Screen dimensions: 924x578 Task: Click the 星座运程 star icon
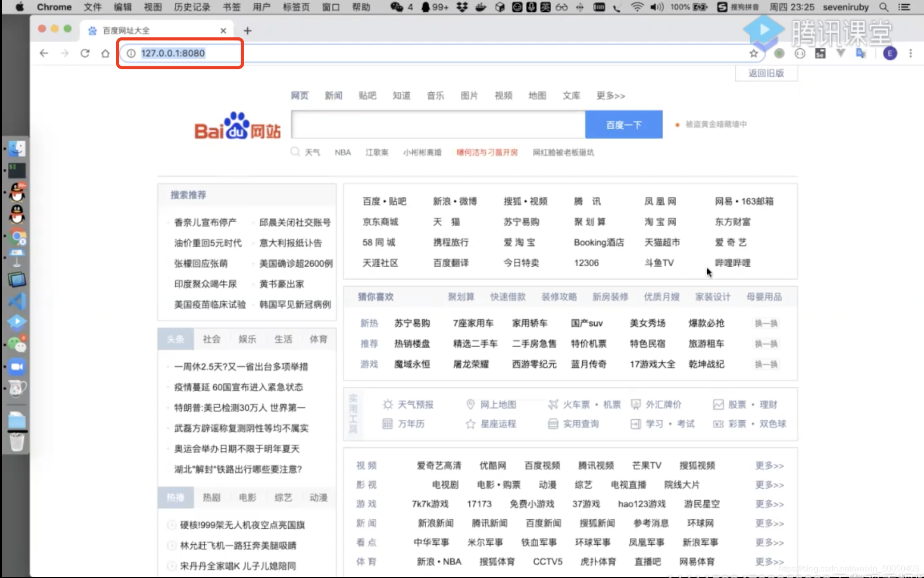coord(470,424)
